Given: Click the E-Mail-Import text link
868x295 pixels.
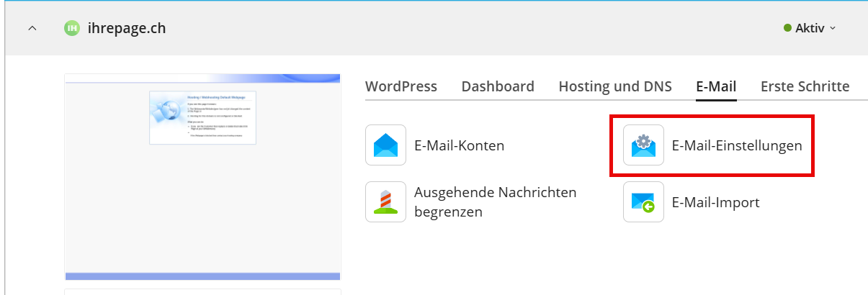Looking at the screenshot, I should coord(715,203).
